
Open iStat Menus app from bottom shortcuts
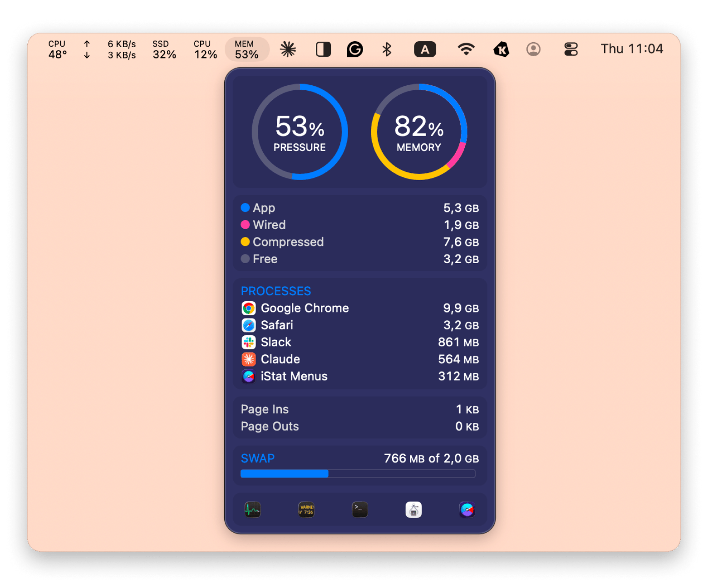click(x=467, y=510)
